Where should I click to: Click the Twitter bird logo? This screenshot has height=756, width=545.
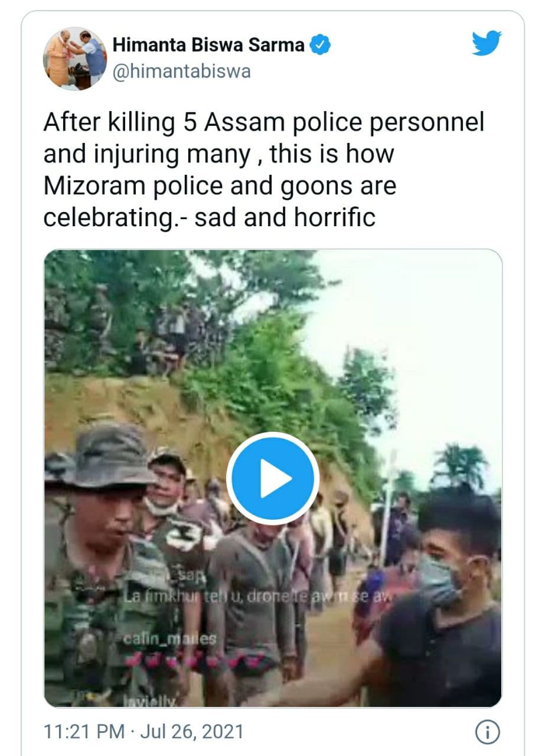tap(486, 44)
